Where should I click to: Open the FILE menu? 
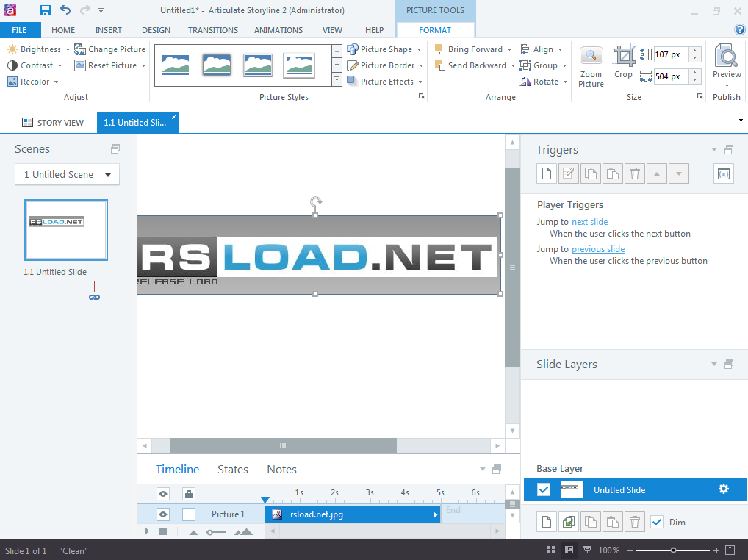click(x=20, y=30)
